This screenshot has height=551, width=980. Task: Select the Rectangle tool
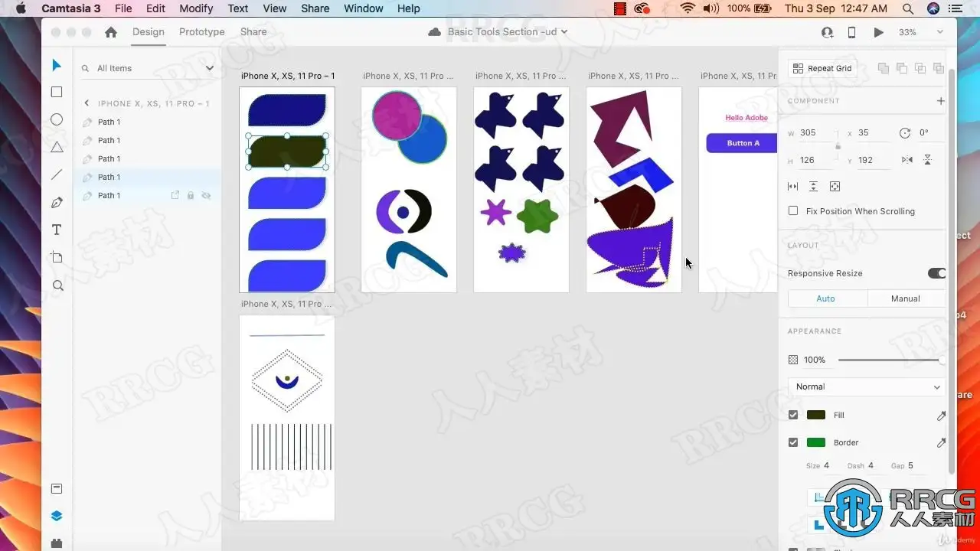coord(57,92)
